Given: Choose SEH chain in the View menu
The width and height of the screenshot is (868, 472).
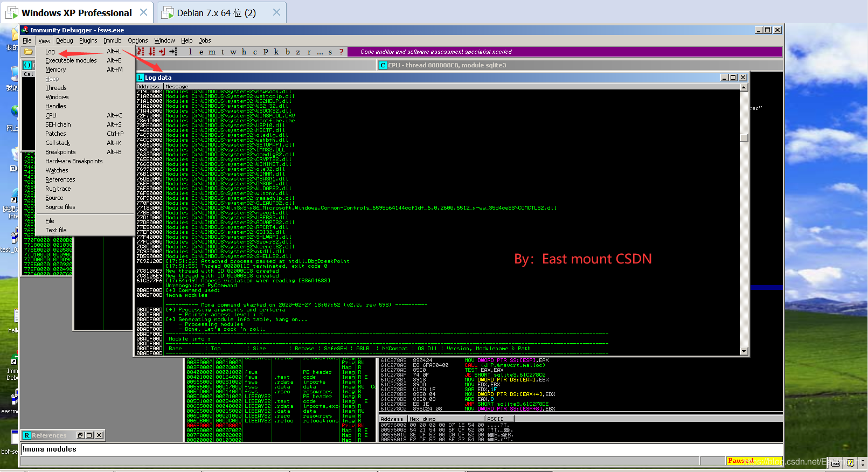Looking at the screenshot, I should [x=85, y=124].
